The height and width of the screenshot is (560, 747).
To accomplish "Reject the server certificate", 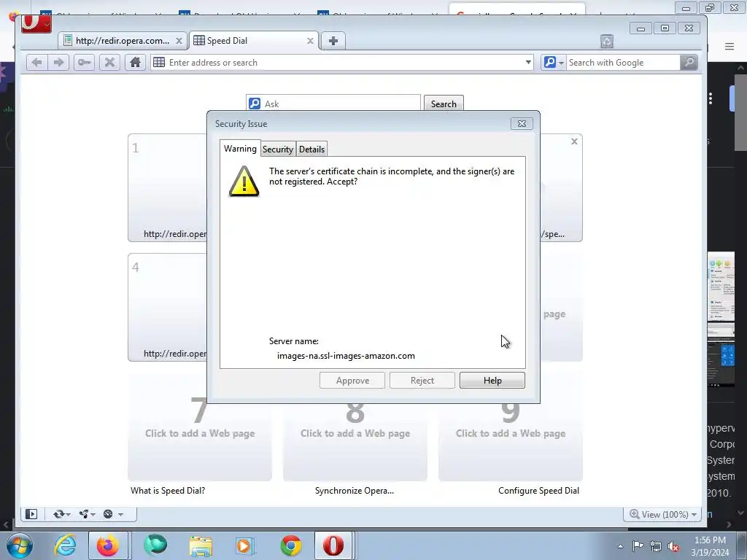I will 422,381.
